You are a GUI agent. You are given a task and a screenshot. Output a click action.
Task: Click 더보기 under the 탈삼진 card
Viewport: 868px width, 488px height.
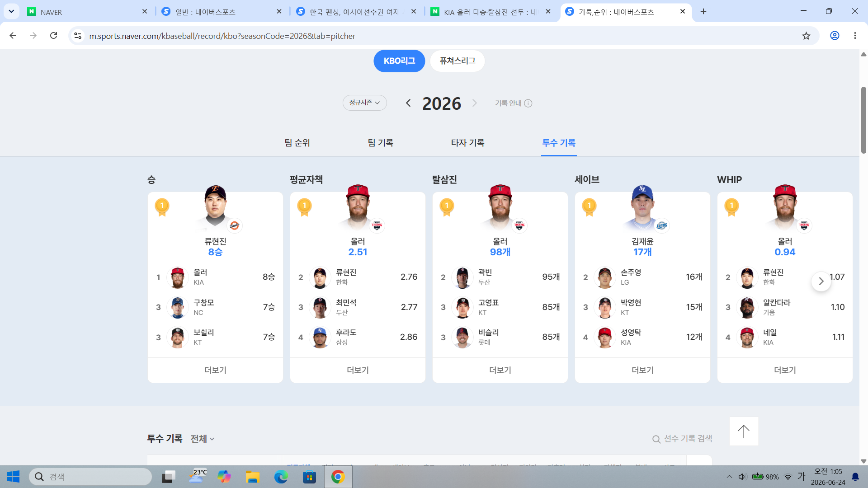click(x=500, y=370)
